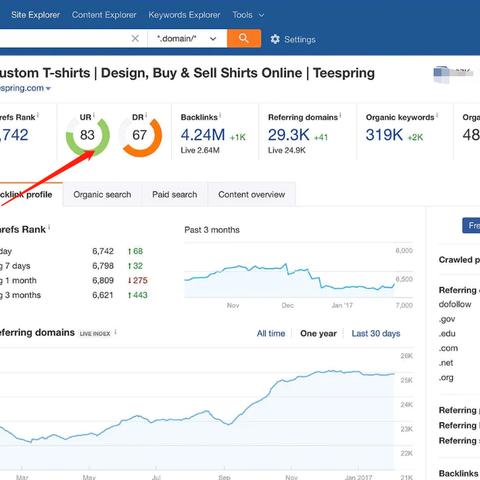
Task: Click info icon beside Organic keywords
Action: click(437, 115)
